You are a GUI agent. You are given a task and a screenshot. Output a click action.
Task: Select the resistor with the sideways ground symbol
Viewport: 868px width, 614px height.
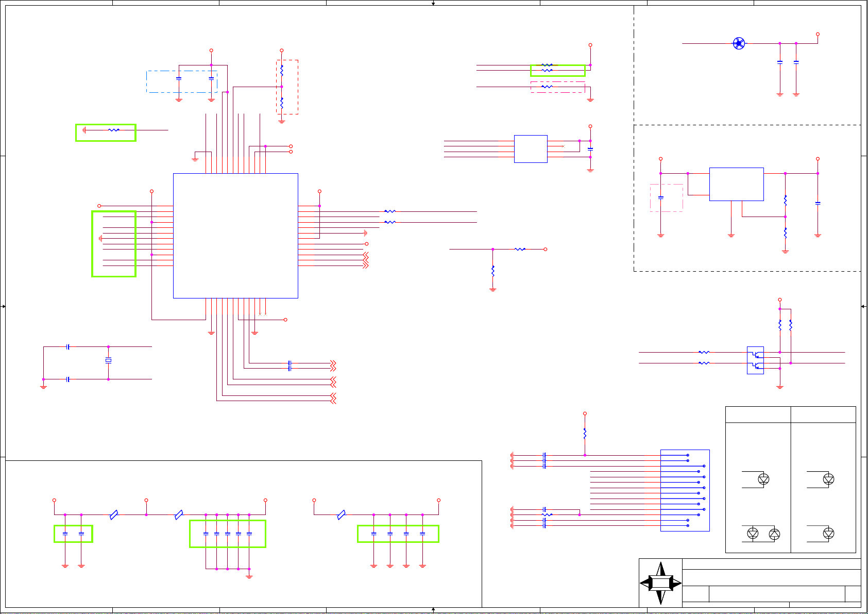coord(114,130)
